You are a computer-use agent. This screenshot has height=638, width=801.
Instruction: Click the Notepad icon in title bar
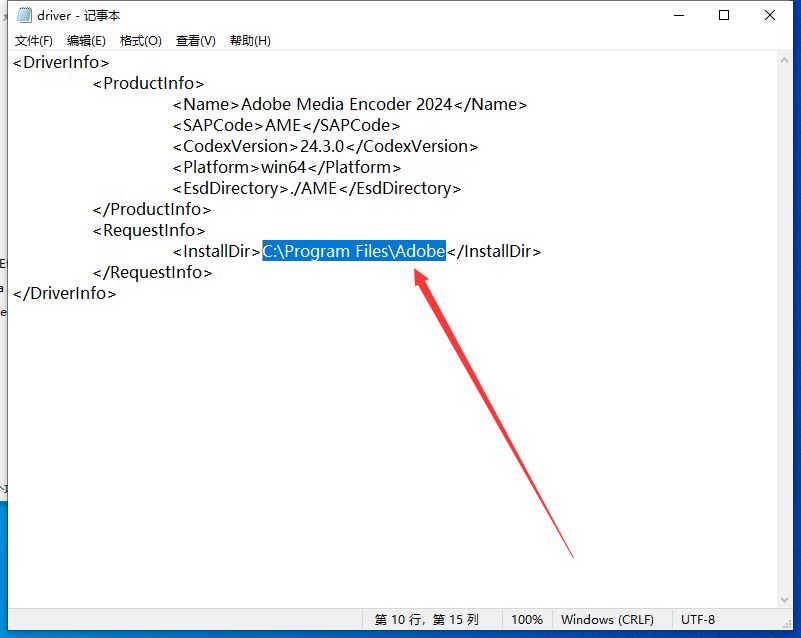(24, 15)
